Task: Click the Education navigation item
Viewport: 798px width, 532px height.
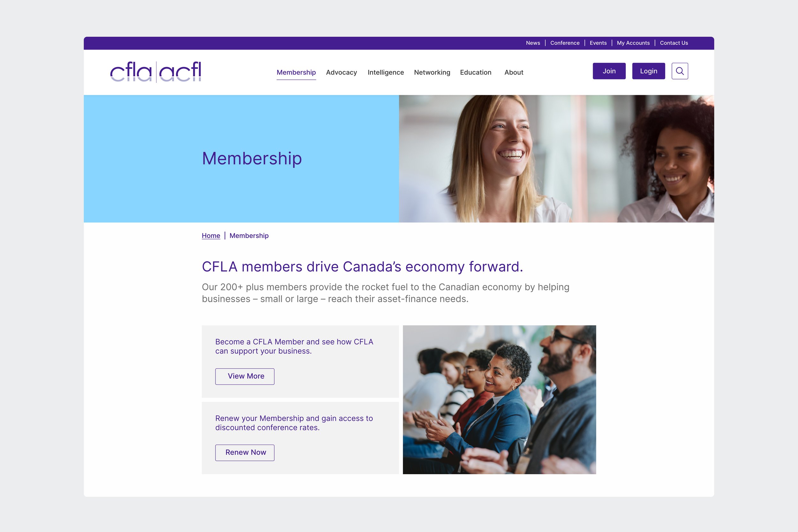Action: (476, 72)
